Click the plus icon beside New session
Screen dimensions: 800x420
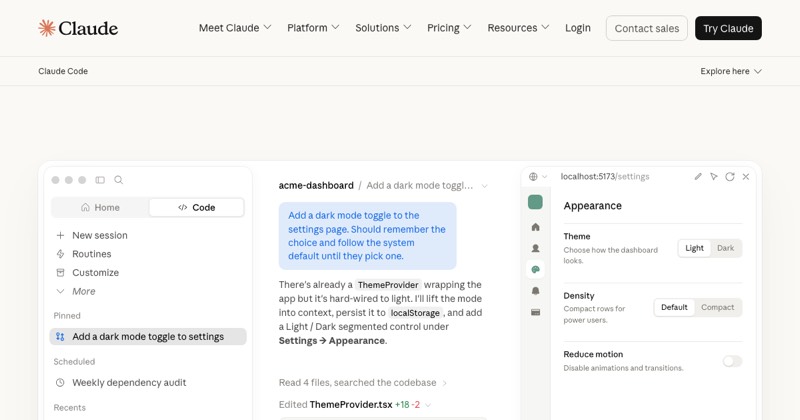pyautogui.click(x=60, y=235)
